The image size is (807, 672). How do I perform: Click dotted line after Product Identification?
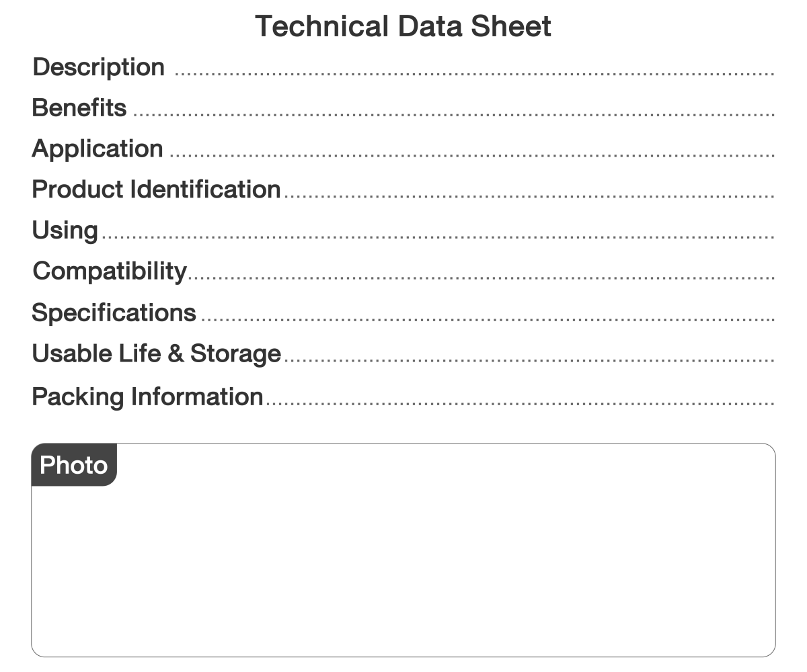point(528,196)
